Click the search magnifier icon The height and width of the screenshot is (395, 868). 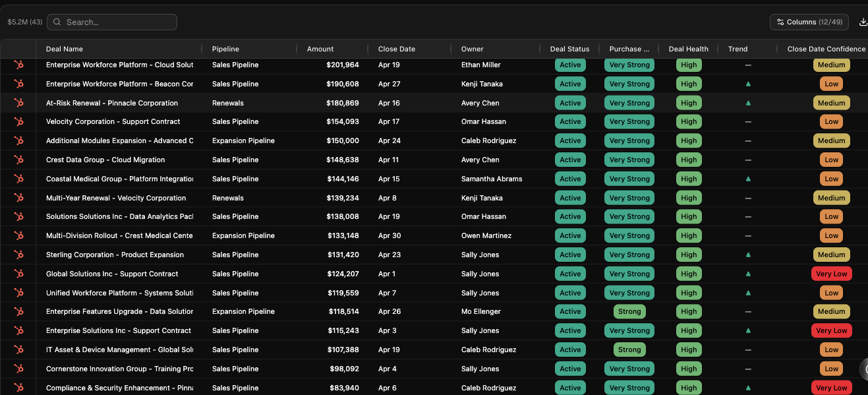point(57,22)
